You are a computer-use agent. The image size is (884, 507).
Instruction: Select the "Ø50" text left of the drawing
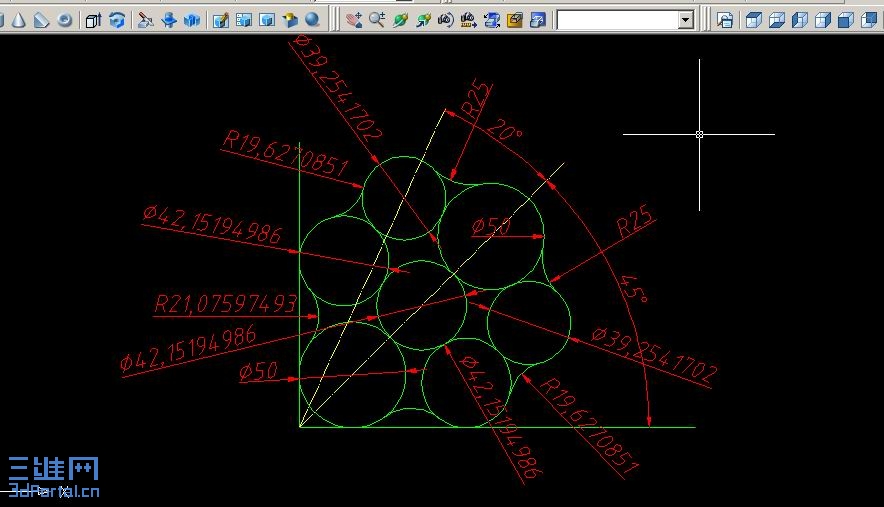[x=258, y=371]
